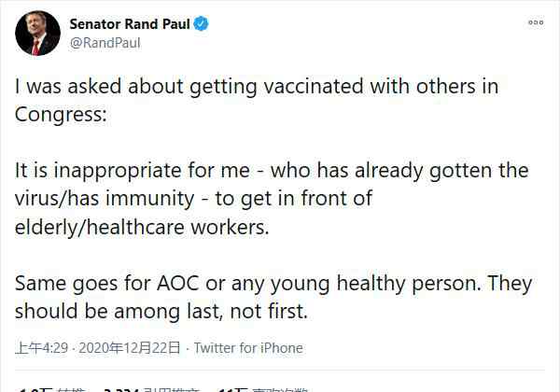This screenshot has width=560, height=392.
Task: Click the 'It is inappropriate for me' line
Action: click(272, 171)
